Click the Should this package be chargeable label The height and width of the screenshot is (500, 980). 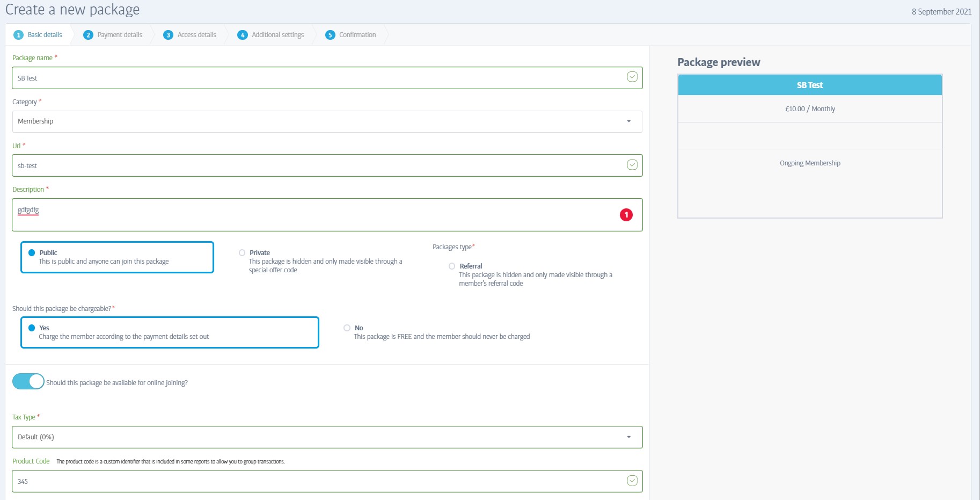click(x=63, y=308)
